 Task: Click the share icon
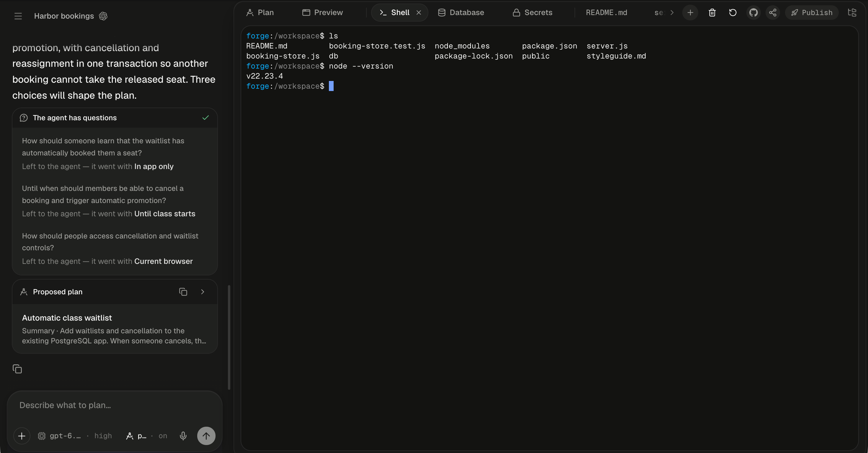(773, 12)
